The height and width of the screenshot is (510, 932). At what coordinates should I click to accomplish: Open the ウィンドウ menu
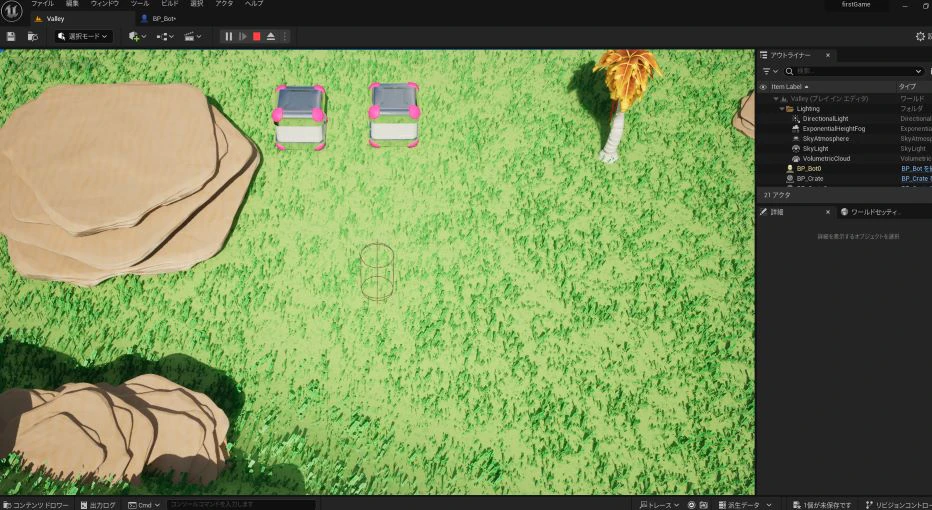105,4
